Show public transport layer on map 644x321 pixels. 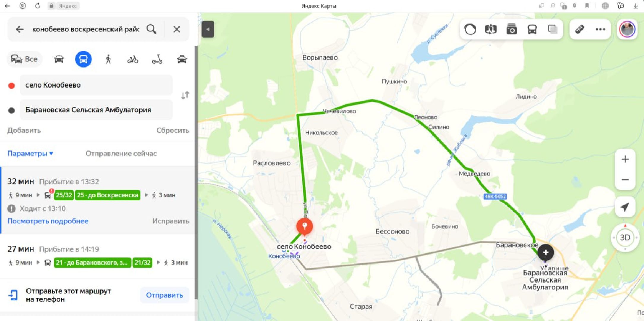[532, 29]
